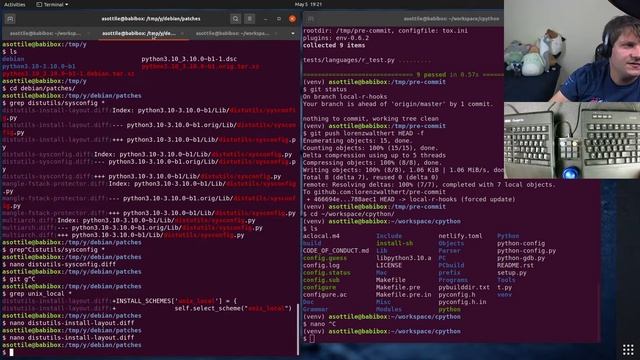Click 'python3.10_3.10.0~b1-1.dsc' in ls output

pyautogui.click(x=189, y=59)
